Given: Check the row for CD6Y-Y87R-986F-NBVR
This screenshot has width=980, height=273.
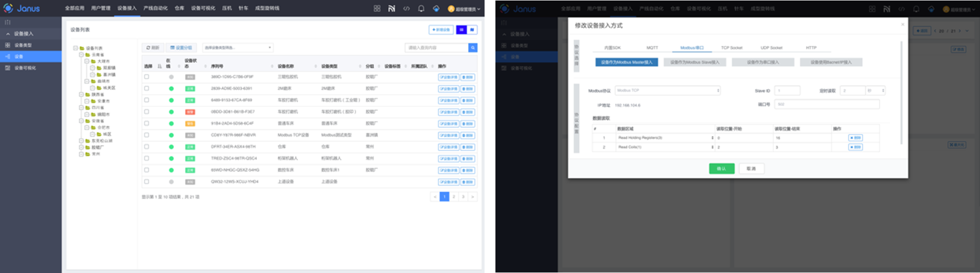Looking at the screenshot, I should click(x=147, y=135).
